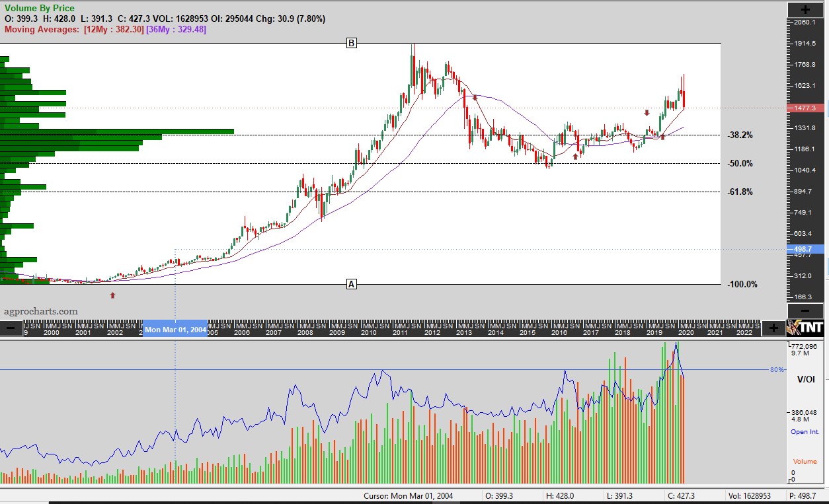Click the C: 427.3 status bar field
Image resolution: width=829 pixels, height=504 pixels.
click(680, 495)
